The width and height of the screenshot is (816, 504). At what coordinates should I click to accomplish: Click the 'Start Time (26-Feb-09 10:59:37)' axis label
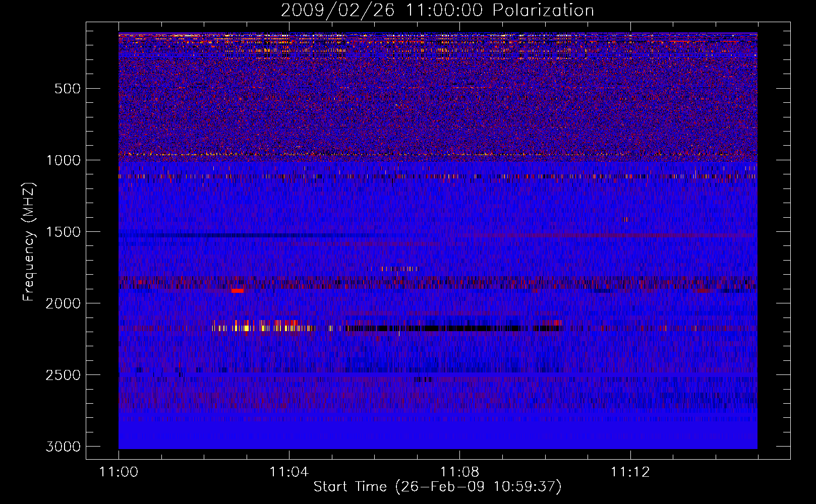tap(437, 487)
